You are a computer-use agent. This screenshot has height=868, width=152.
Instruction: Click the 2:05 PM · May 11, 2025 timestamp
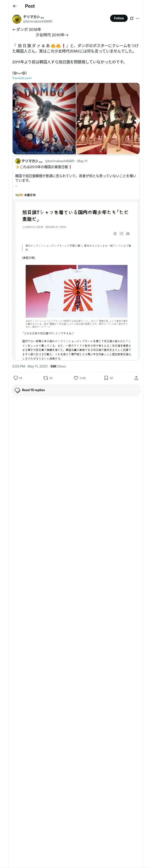click(30, 366)
